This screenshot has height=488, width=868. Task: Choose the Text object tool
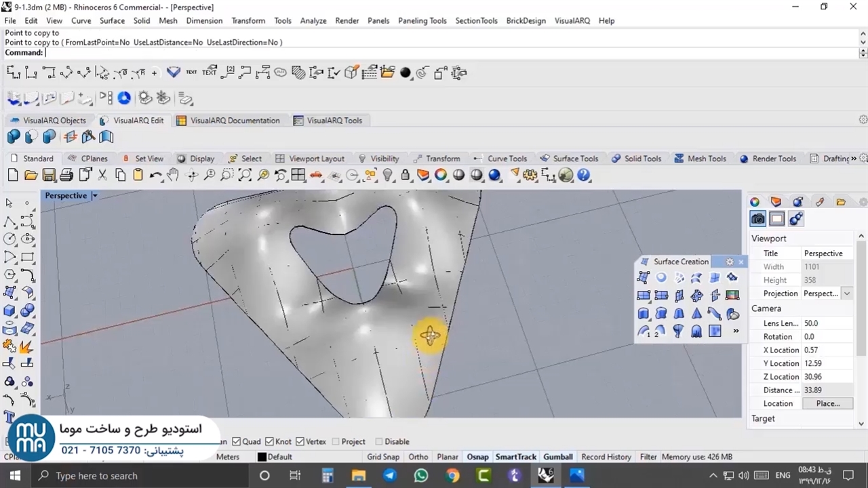[9, 416]
